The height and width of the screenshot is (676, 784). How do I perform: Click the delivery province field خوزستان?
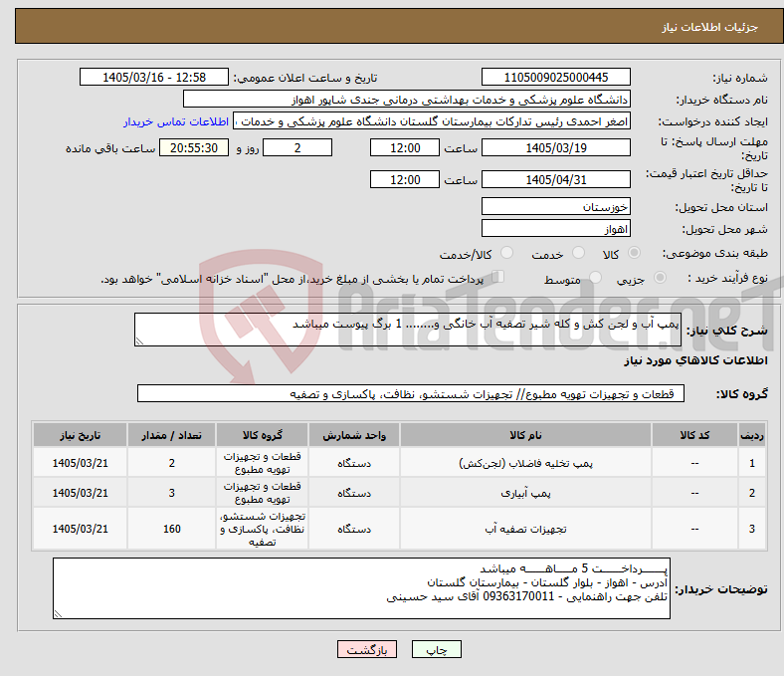pos(555,206)
